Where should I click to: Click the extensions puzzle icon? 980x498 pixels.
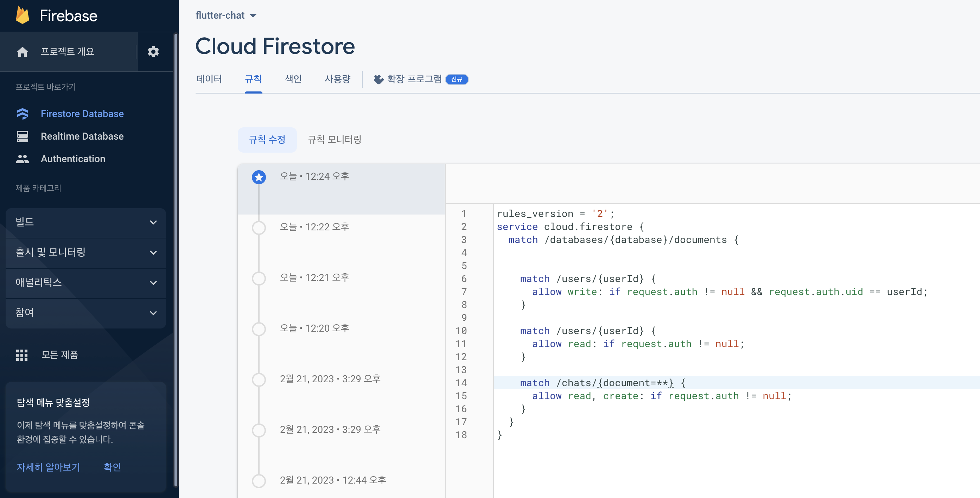click(378, 79)
